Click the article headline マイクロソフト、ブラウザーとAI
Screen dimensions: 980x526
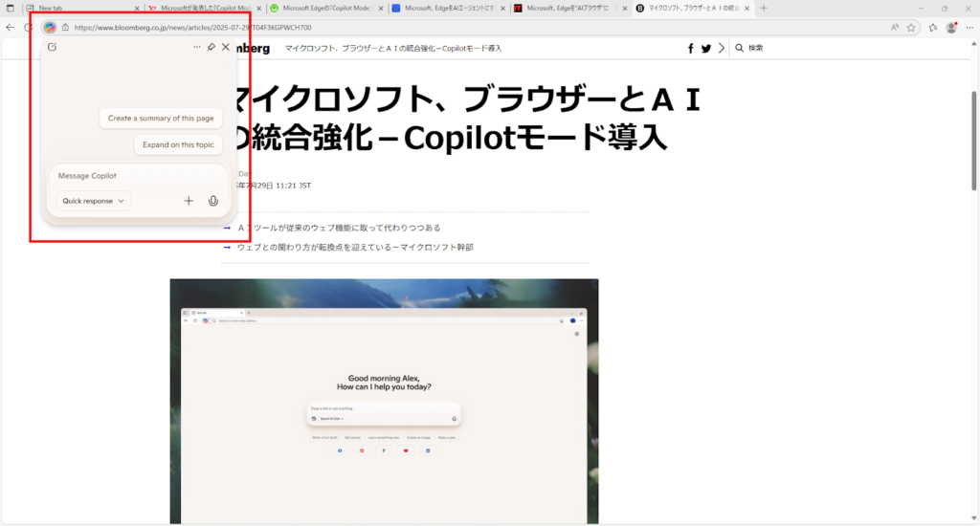(x=466, y=119)
